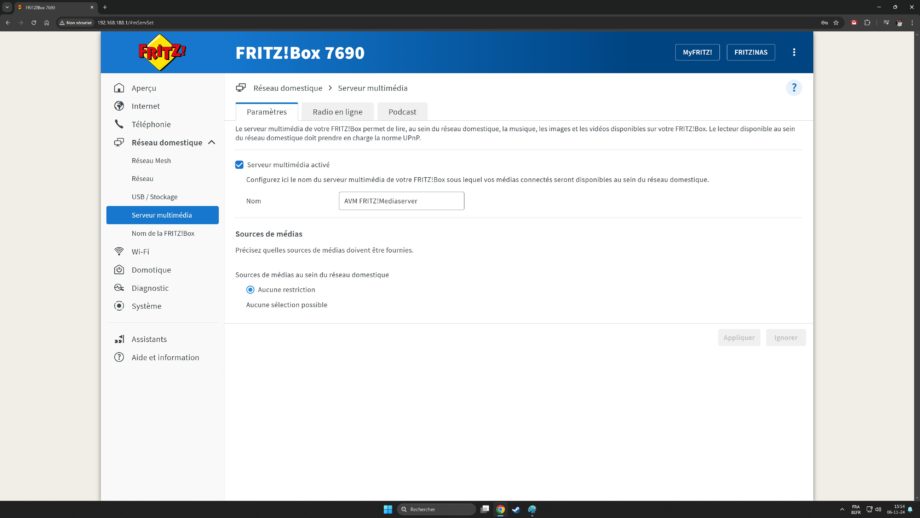This screenshot has height=518, width=920.
Task: Click the Steam icon in the taskbar
Action: [x=516, y=509]
